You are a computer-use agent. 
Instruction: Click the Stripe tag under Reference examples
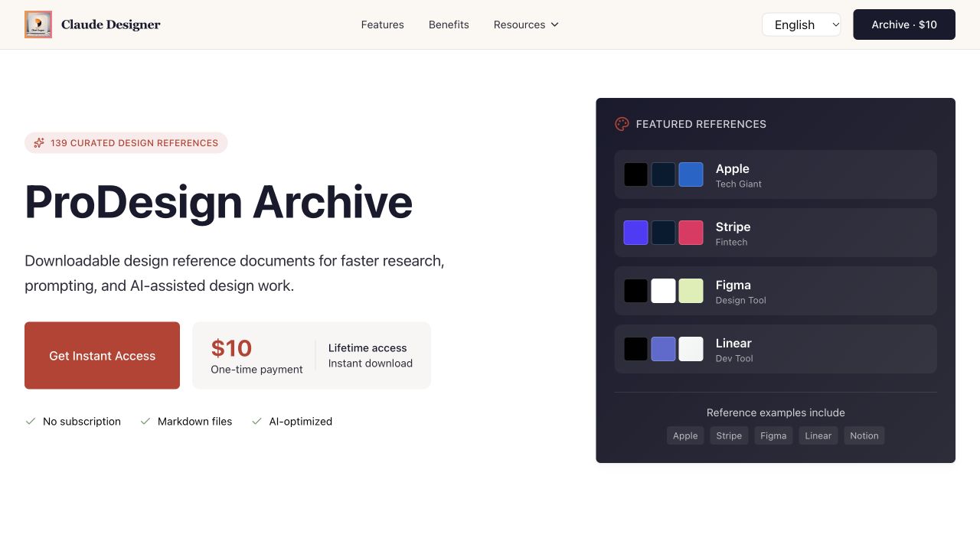(729, 435)
